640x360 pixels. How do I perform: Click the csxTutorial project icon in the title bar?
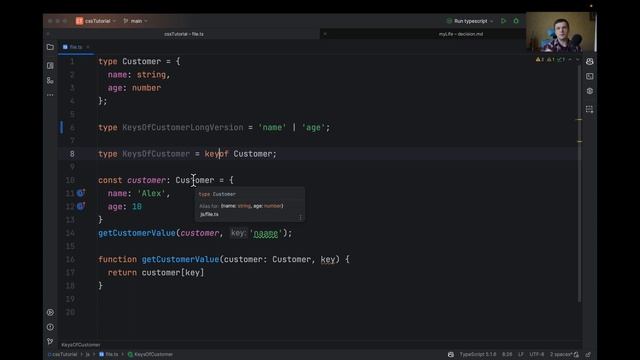click(x=79, y=21)
